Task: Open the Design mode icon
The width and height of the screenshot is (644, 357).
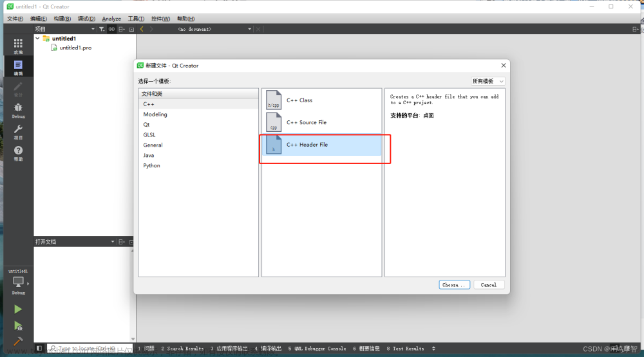Action: click(18, 89)
